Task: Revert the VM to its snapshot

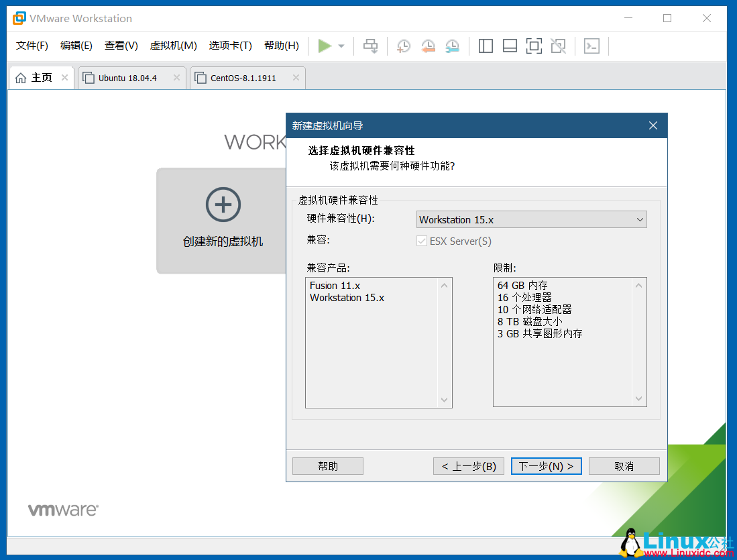Action: [x=428, y=46]
